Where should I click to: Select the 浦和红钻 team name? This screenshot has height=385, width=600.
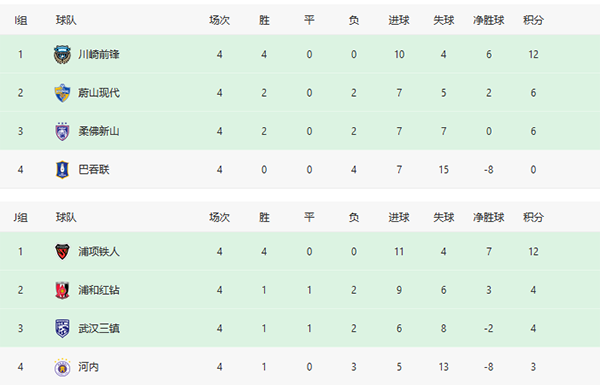pos(99,290)
